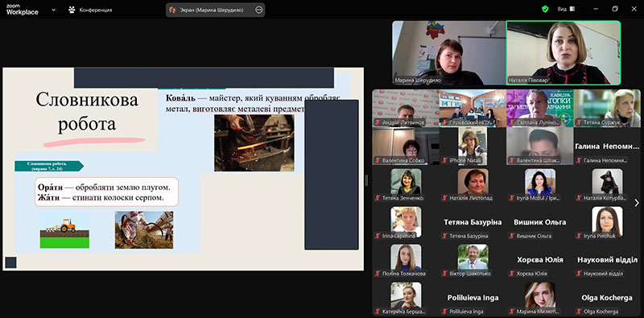Click muted mic icon beside Тетяна Базуріна
Image resolution: width=644 pixels, height=318 pixels.
tap(445, 236)
